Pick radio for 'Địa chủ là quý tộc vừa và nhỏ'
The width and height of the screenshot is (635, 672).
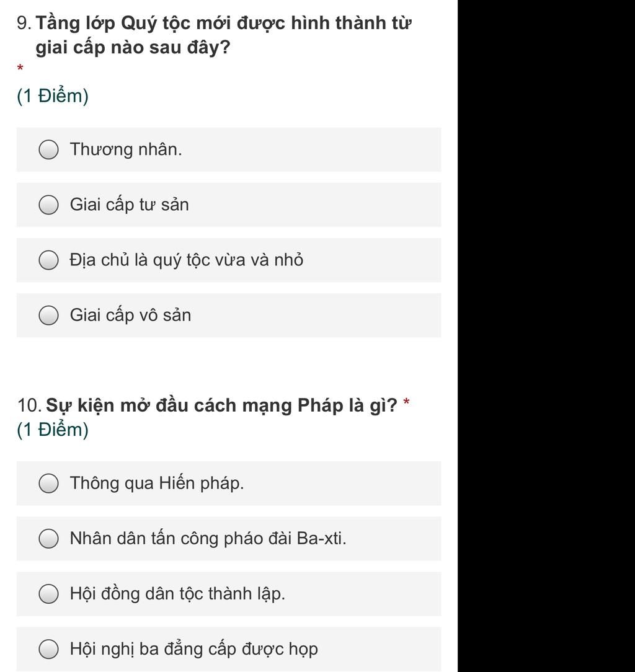[x=48, y=260]
